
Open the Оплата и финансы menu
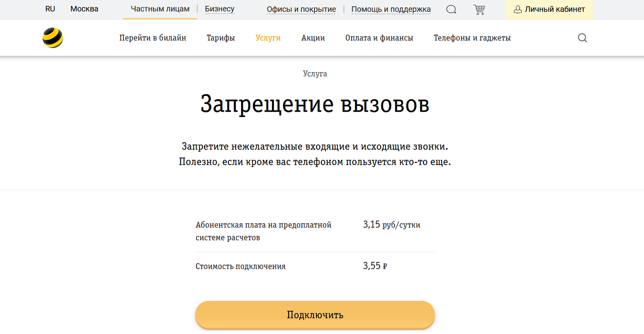[379, 38]
